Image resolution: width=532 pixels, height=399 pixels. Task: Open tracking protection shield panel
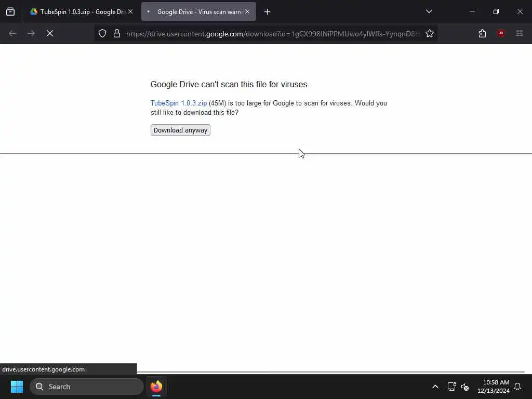(102, 33)
